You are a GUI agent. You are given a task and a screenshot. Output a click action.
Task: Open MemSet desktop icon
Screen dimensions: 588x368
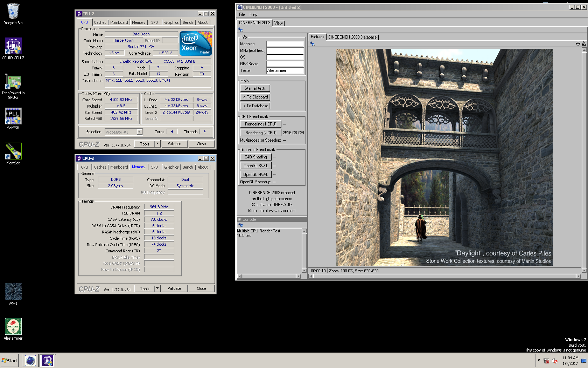click(13, 154)
